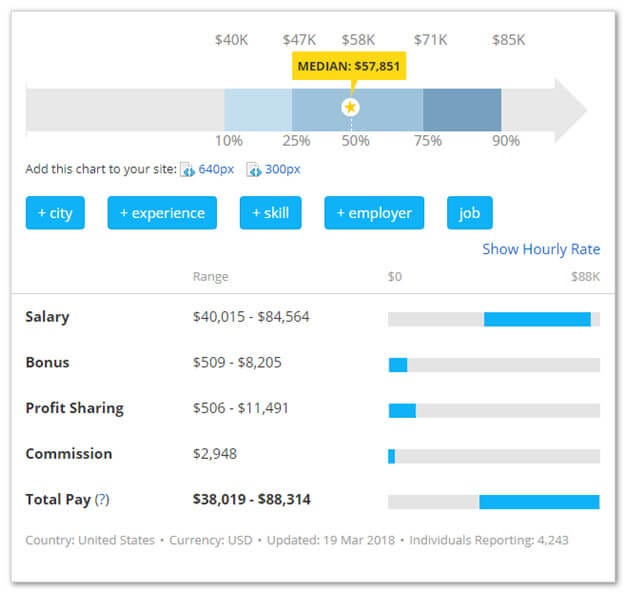
Task: Click the $506 - $11,491 range value
Action: [x=241, y=408]
